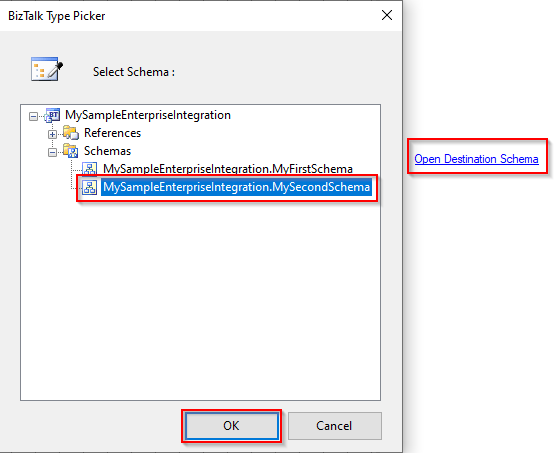
Task: Collapse the Schemas node
Action: [52, 153]
